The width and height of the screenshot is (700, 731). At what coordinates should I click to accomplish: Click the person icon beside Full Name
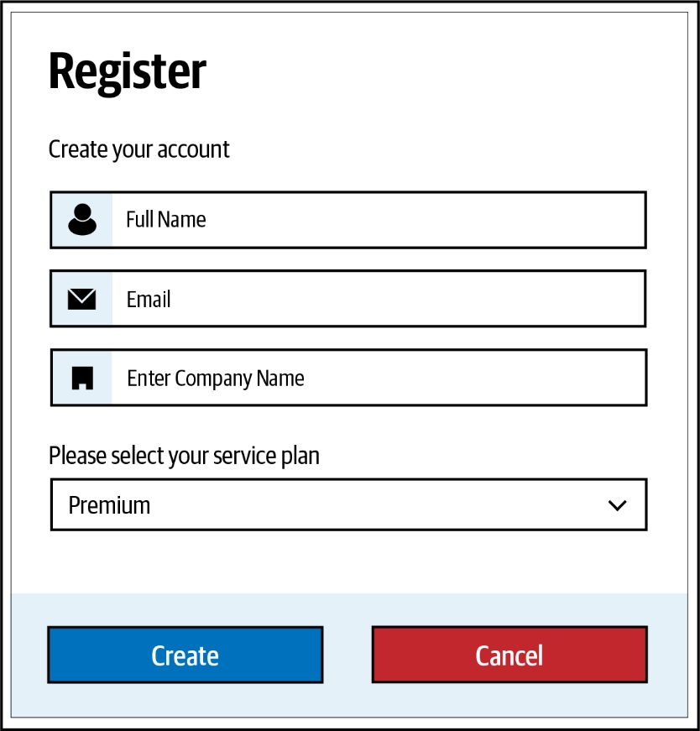pyautogui.click(x=81, y=220)
